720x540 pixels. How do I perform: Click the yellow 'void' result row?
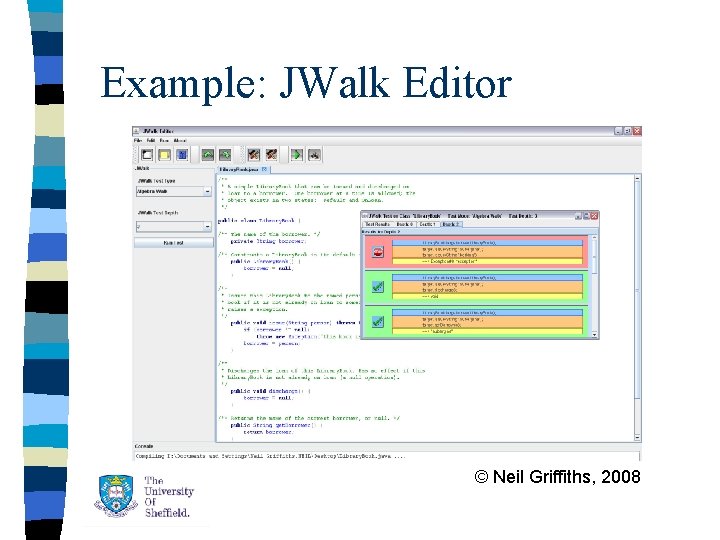click(x=487, y=296)
